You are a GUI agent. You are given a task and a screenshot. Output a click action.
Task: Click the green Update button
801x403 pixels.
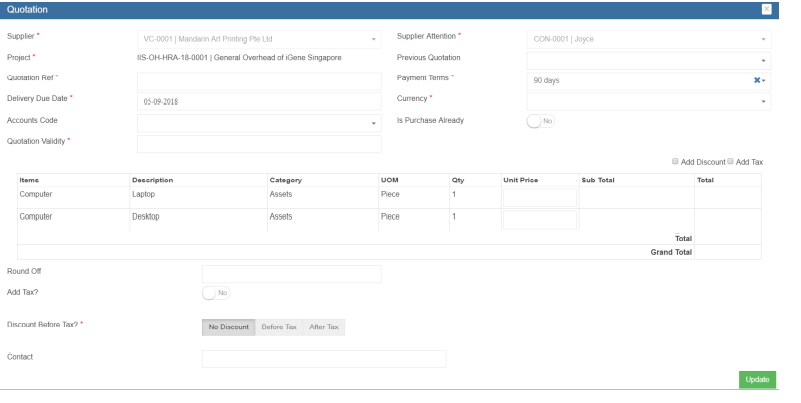[757, 380]
